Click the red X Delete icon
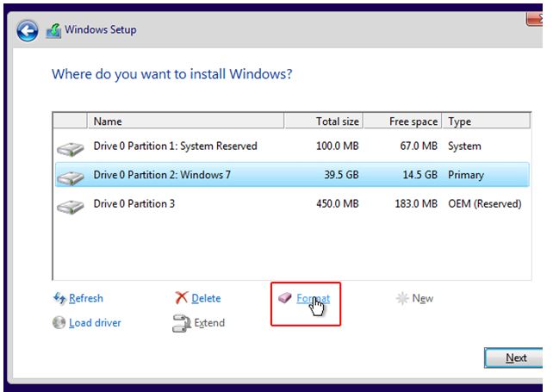 (x=181, y=298)
